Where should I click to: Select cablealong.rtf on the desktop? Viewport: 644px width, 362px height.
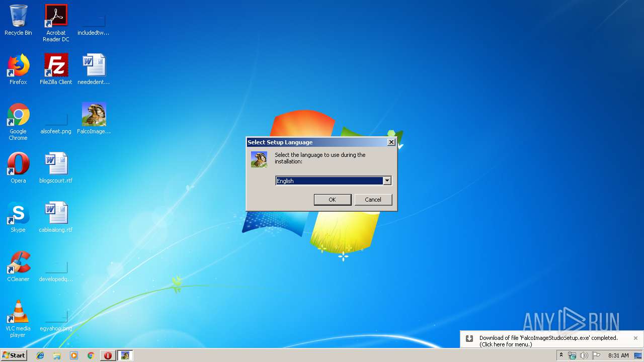click(x=56, y=217)
